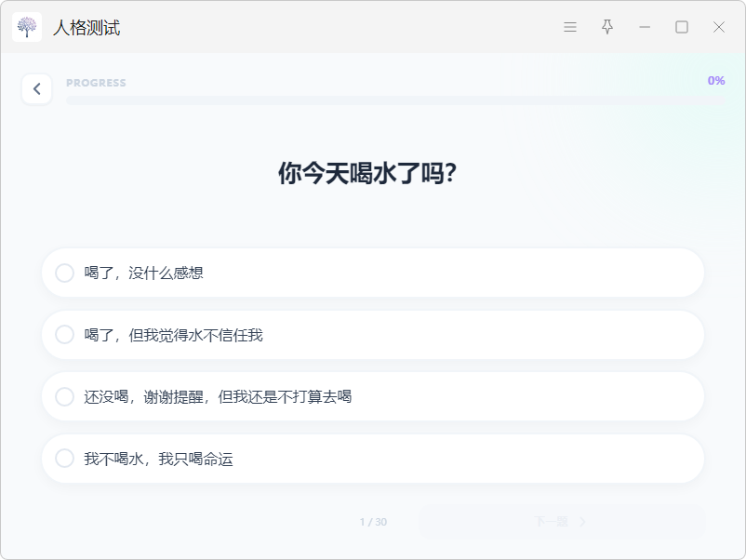This screenshot has width=746, height=560.
Task: Click the 人格测试 window title
Action: pos(87,28)
